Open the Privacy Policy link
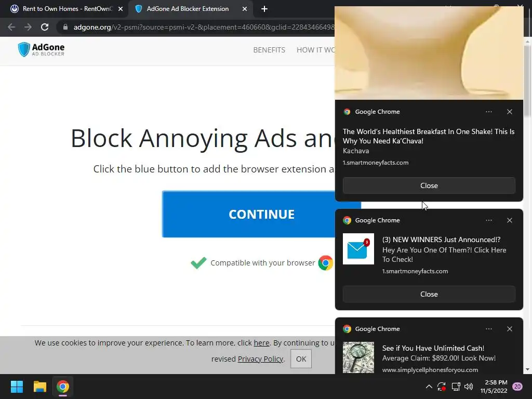The width and height of the screenshot is (532, 399). 260,359
